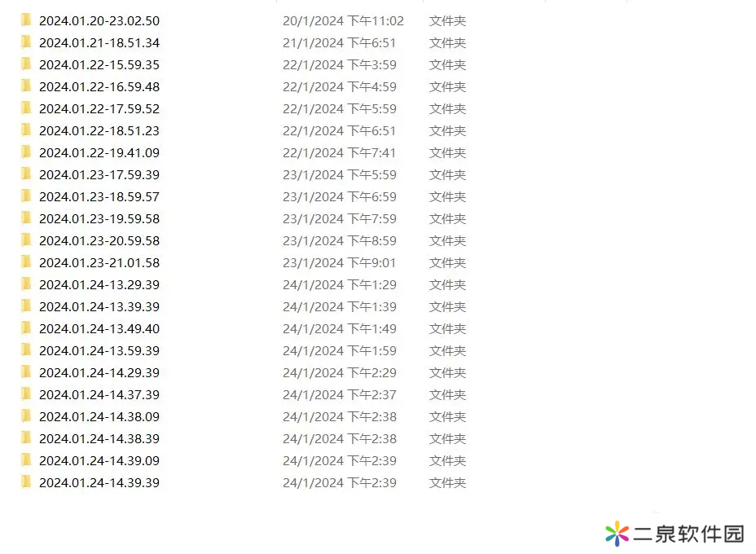This screenshot has height=554, width=756.
Task: Click folder icon of 2024.01.24-14.39.39
Action: coord(26,482)
